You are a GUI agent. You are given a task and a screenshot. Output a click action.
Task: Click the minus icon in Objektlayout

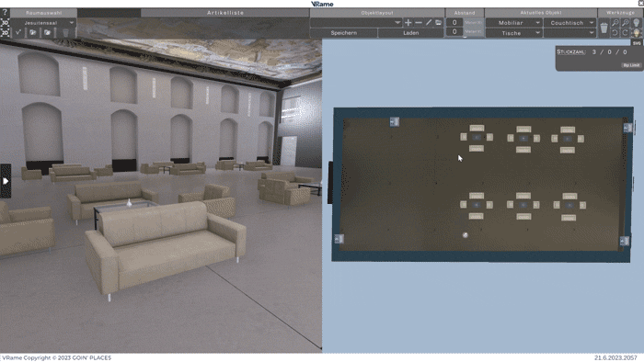coord(418,23)
